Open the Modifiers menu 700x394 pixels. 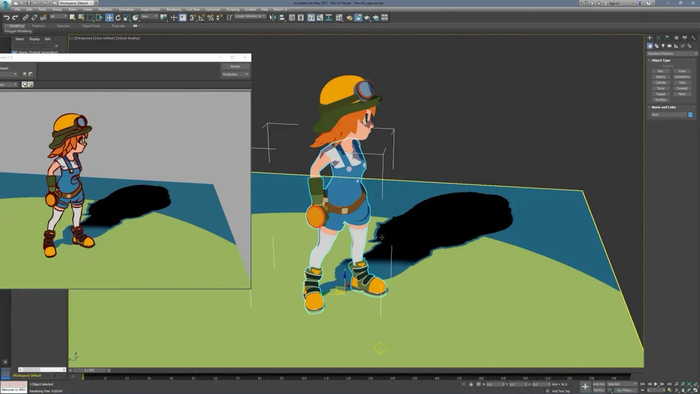click(x=107, y=9)
